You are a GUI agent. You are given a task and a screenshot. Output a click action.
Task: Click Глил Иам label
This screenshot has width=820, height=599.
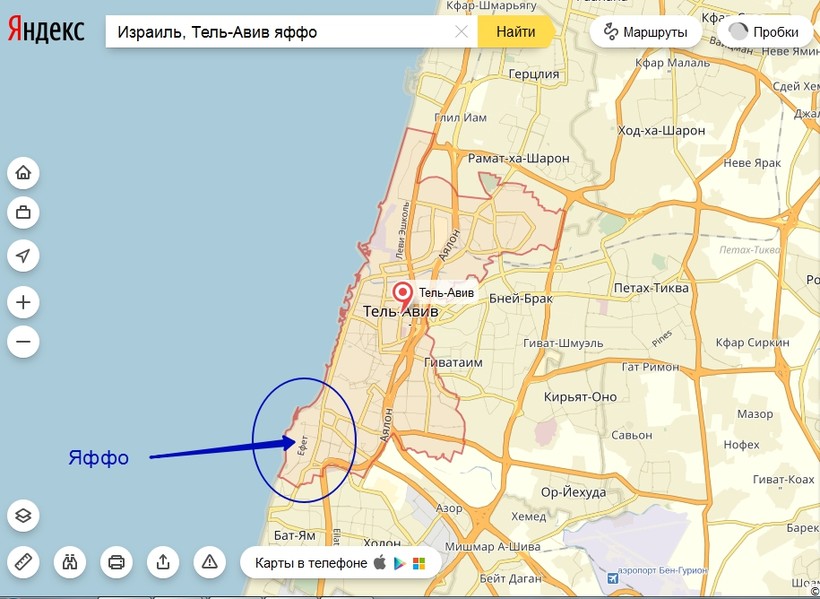point(460,117)
